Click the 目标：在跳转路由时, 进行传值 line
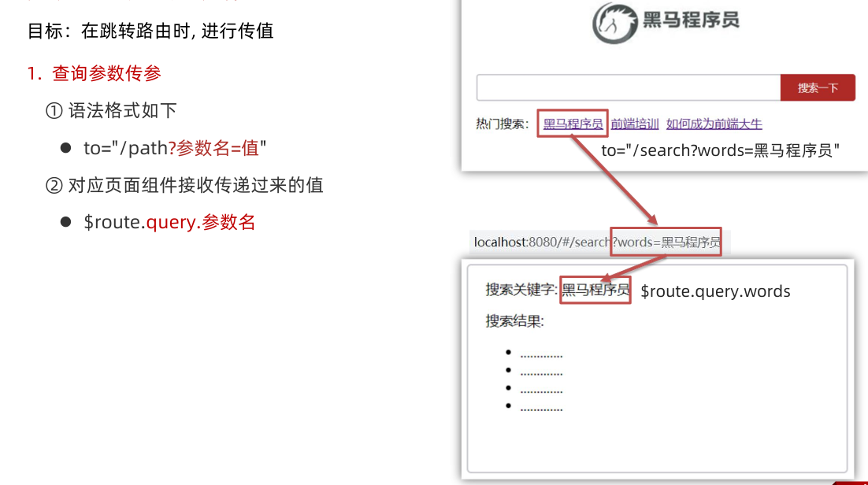This screenshot has width=868, height=485. pyautogui.click(x=150, y=31)
